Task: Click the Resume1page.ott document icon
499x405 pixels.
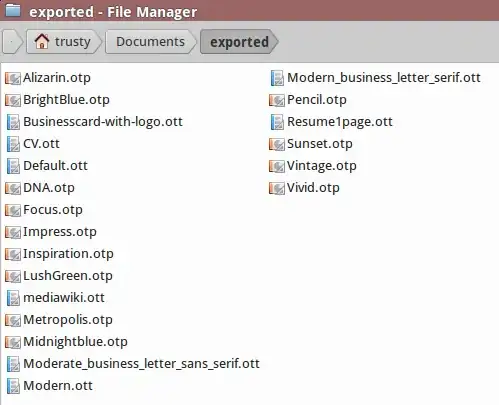Action: (x=277, y=122)
